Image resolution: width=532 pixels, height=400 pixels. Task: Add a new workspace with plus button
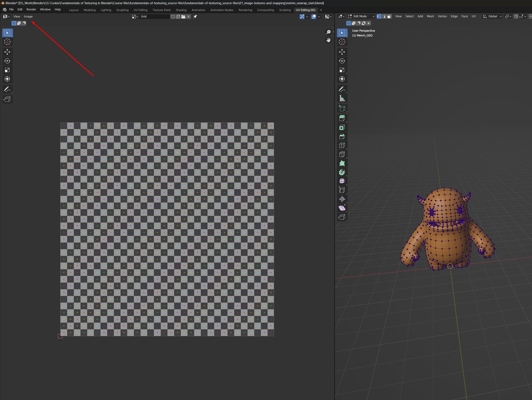pos(321,10)
